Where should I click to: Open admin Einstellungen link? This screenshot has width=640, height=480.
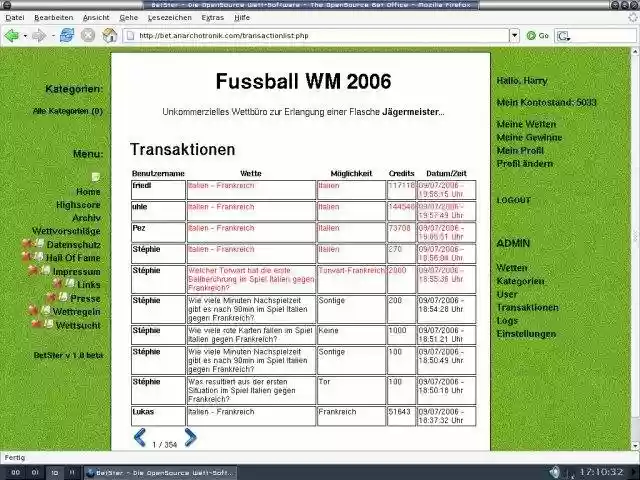pos(526,334)
